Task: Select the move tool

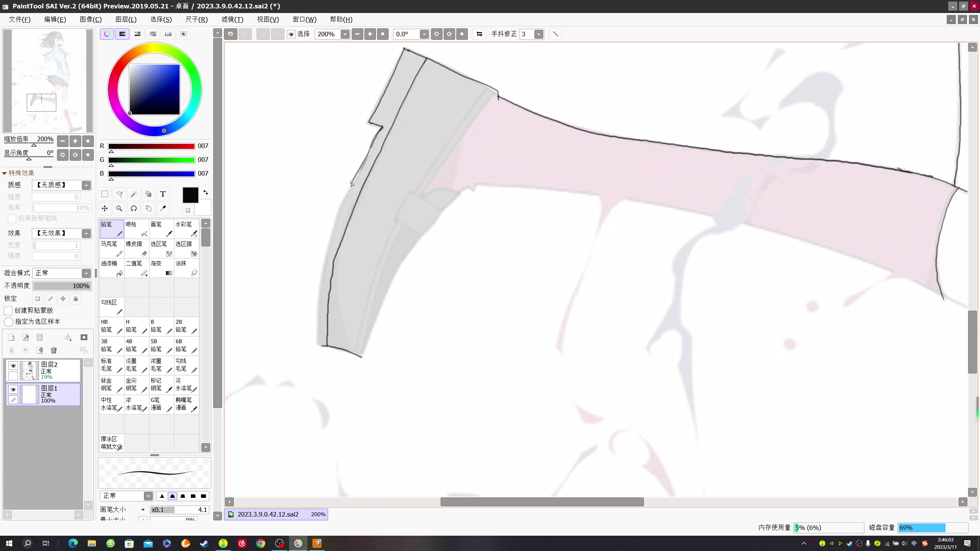Action: (105, 209)
